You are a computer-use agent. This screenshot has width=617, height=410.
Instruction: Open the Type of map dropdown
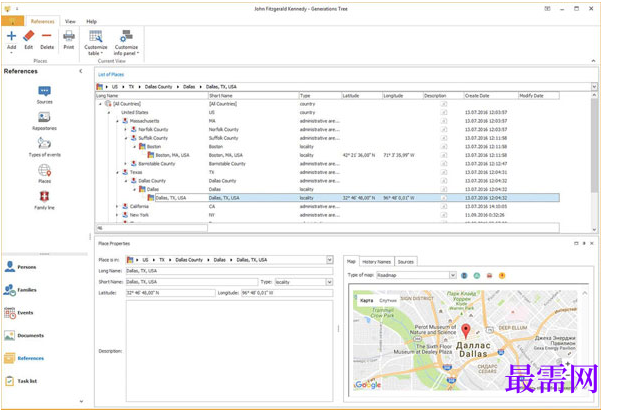tap(453, 275)
